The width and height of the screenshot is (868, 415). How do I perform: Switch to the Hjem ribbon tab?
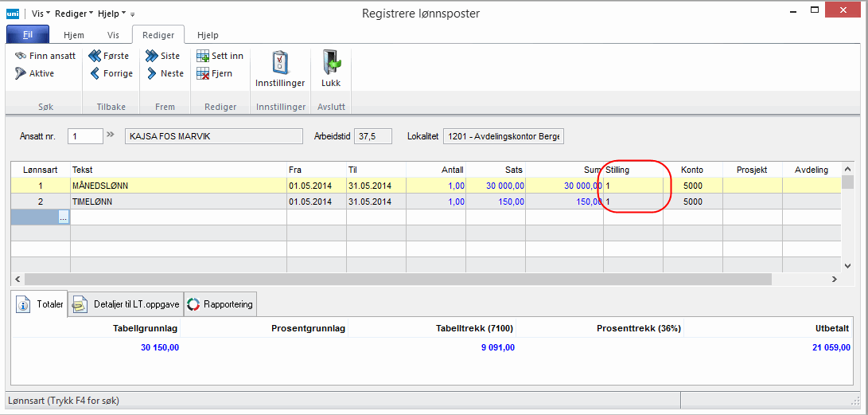point(74,35)
